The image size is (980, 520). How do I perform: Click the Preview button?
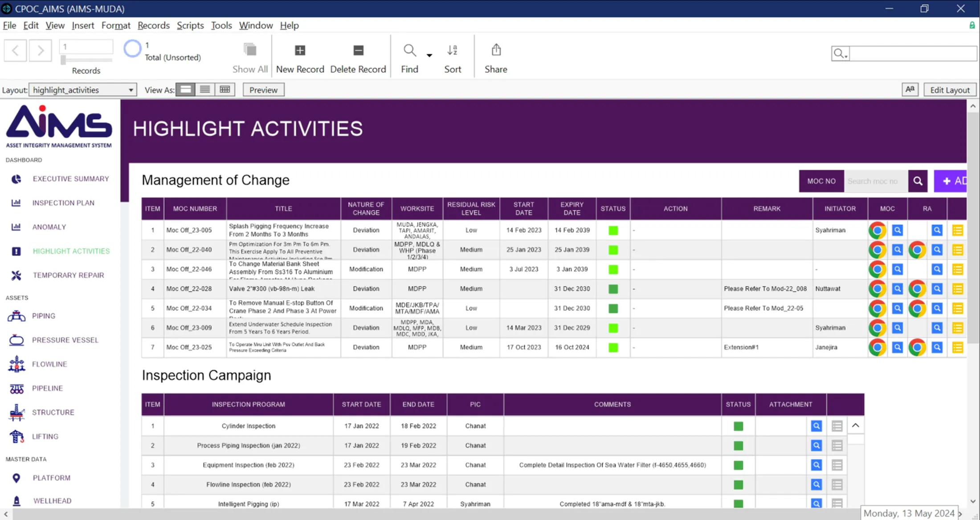pos(263,90)
